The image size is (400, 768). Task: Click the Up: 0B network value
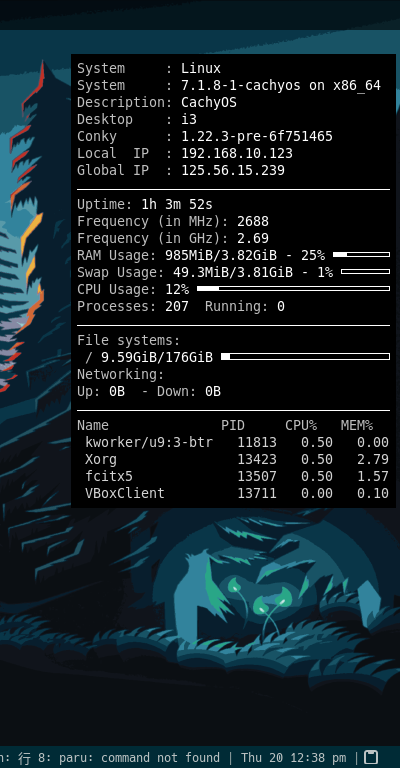(101, 391)
